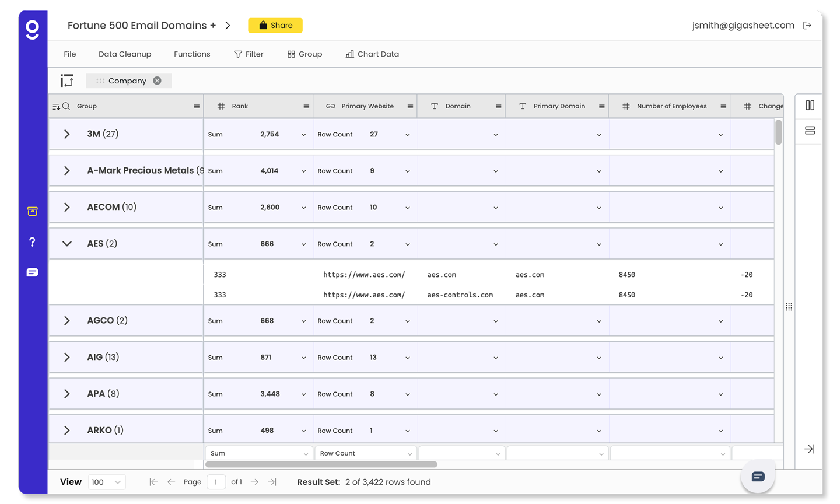The width and height of the screenshot is (840, 504).
Task: Open the archive box icon in the sidebar
Action: (32, 212)
